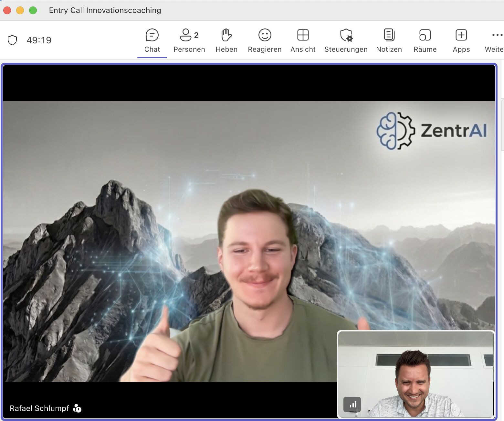The width and height of the screenshot is (504, 421).
Task: Click the Entry Call Innovationscoaching window title
Action: (105, 10)
